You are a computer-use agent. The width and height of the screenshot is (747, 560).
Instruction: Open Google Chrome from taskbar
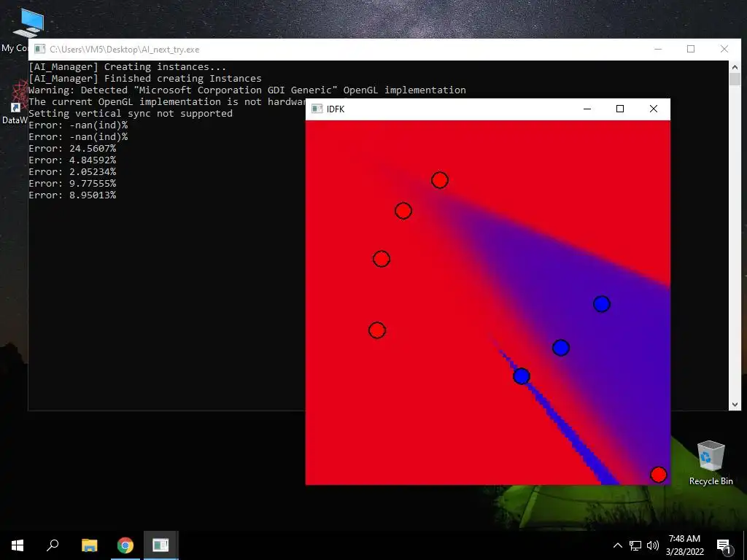click(x=125, y=545)
